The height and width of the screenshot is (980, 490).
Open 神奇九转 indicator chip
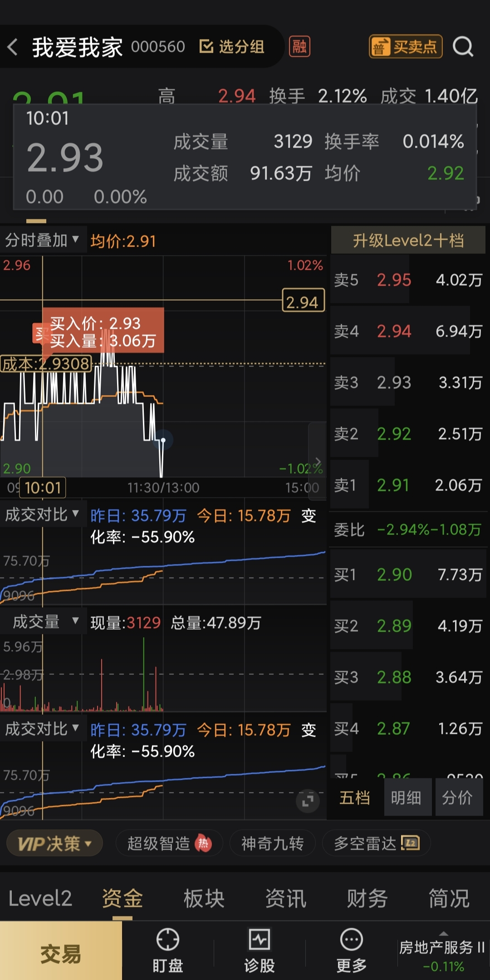[272, 844]
